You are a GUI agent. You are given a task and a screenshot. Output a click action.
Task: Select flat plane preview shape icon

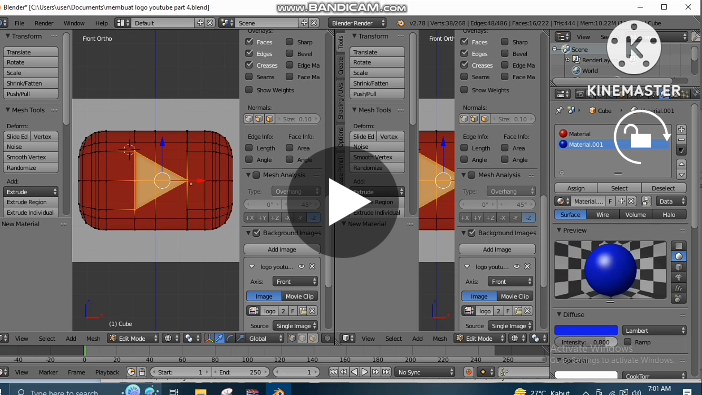[x=679, y=245]
